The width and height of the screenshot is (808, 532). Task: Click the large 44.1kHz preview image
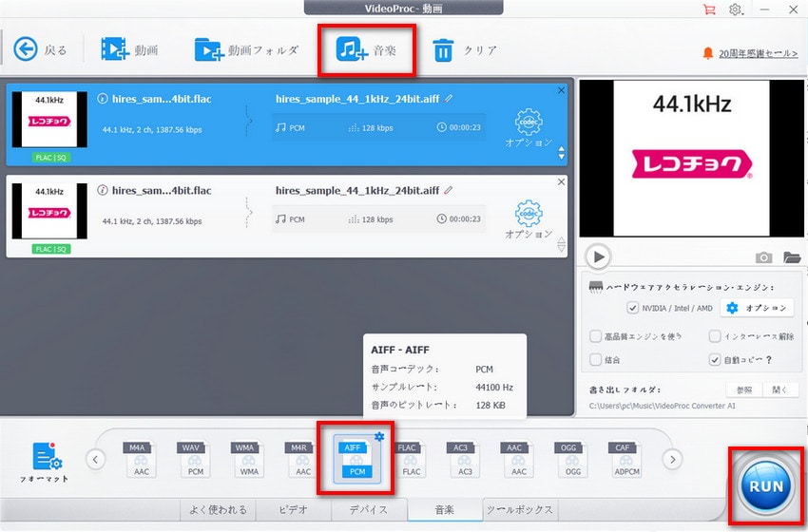[691, 158]
